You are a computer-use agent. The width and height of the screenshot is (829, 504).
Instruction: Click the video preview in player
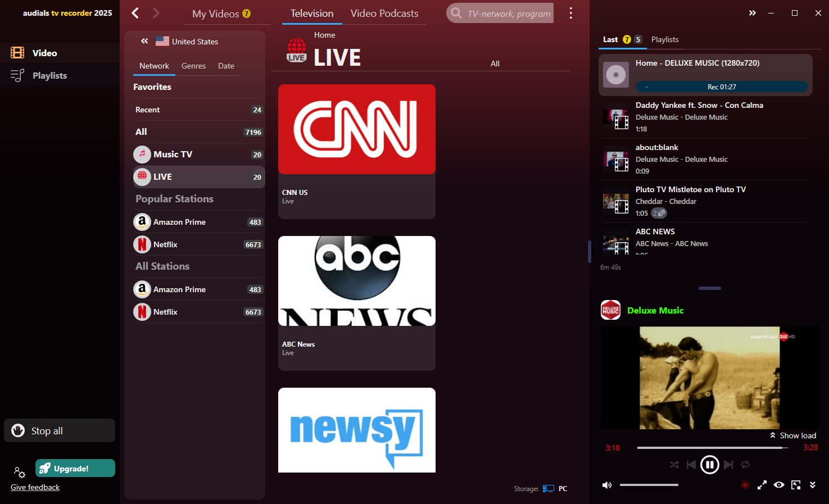coord(709,378)
